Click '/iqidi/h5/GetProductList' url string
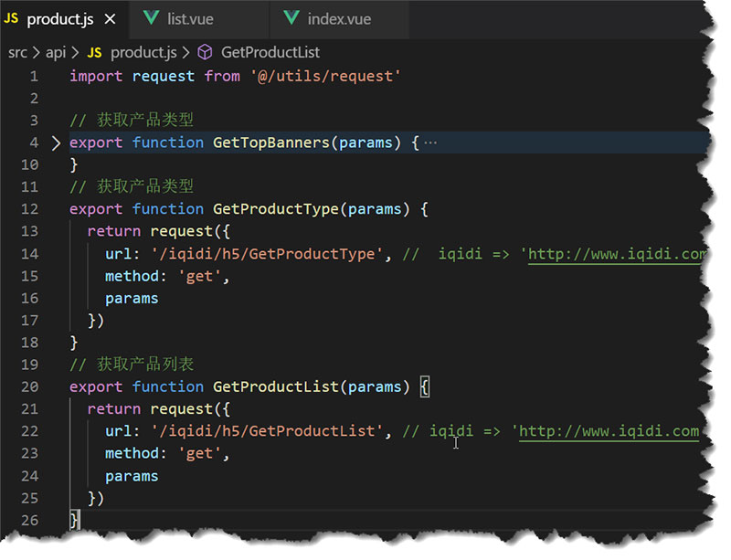The height and width of the screenshot is (560, 731). (x=267, y=431)
